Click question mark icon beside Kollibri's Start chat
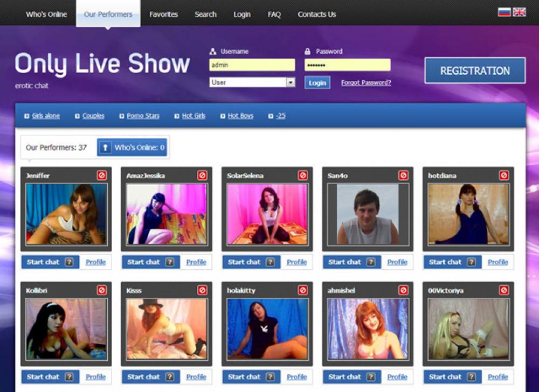Viewport: 539px width, 392px height. pos(69,377)
